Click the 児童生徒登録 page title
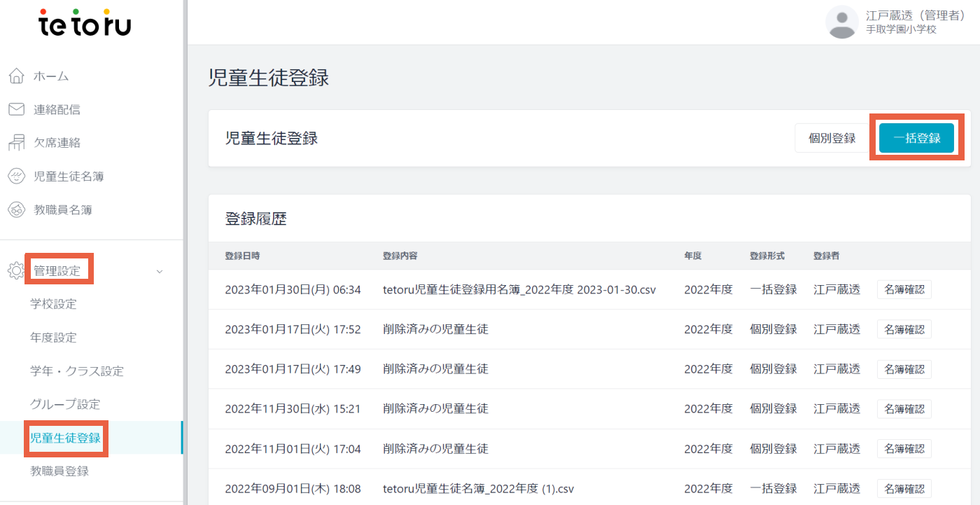 tap(269, 78)
